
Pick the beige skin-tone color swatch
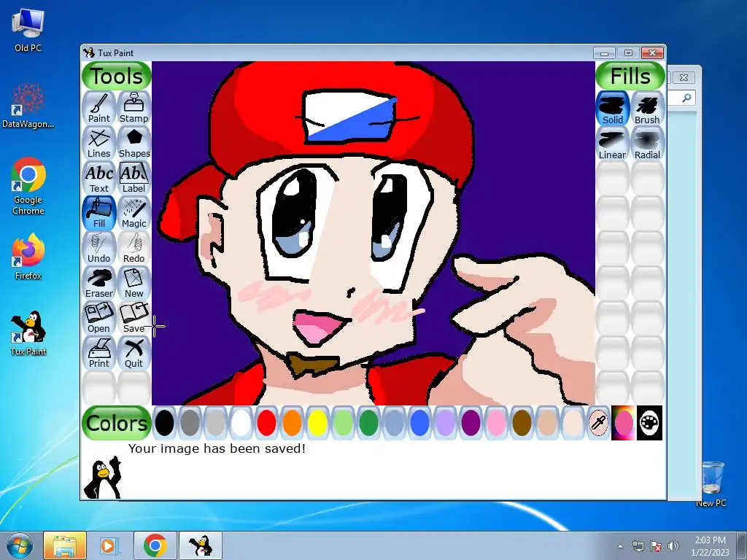(x=573, y=423)
